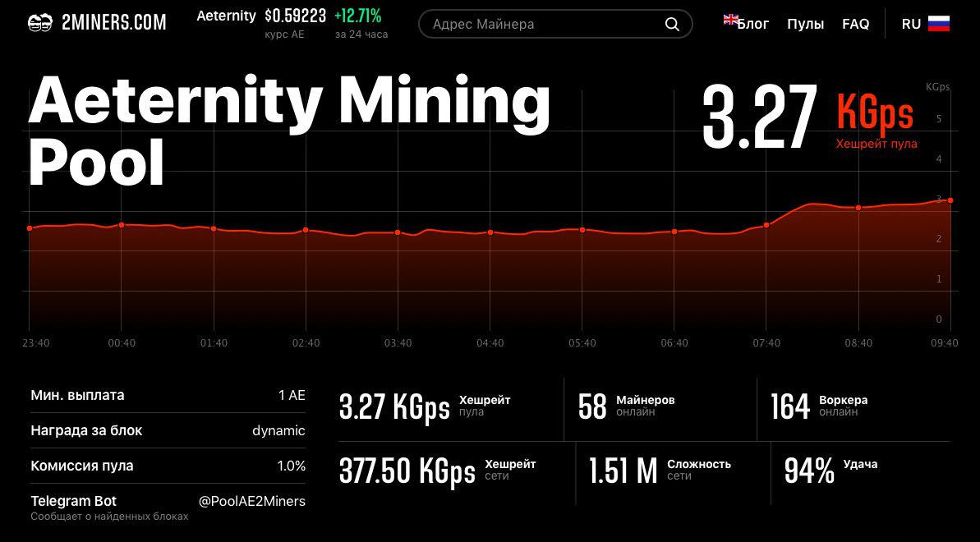This screenshot has width=980, height=542.
Task: Click the chart data point at 03:40
Action: pos(398,232)
